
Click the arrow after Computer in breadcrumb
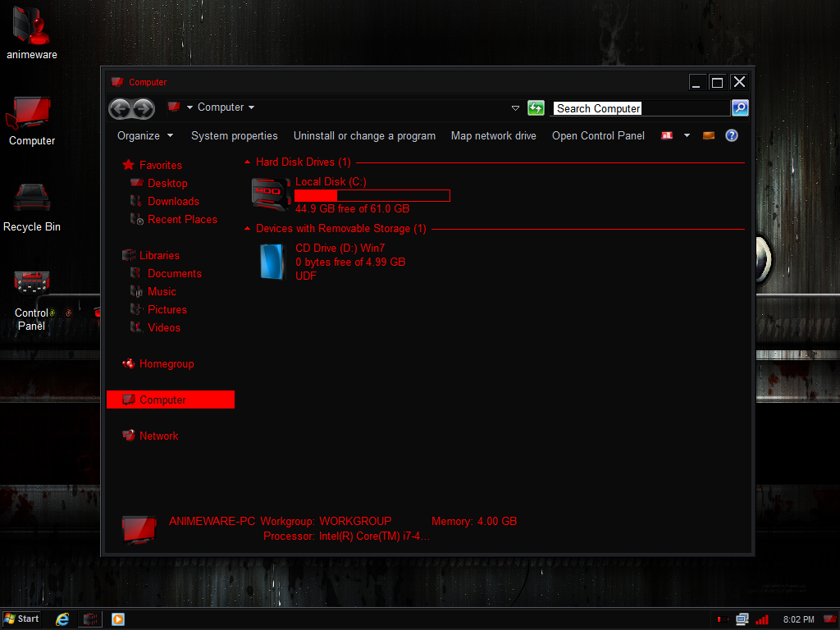[251, 107]
